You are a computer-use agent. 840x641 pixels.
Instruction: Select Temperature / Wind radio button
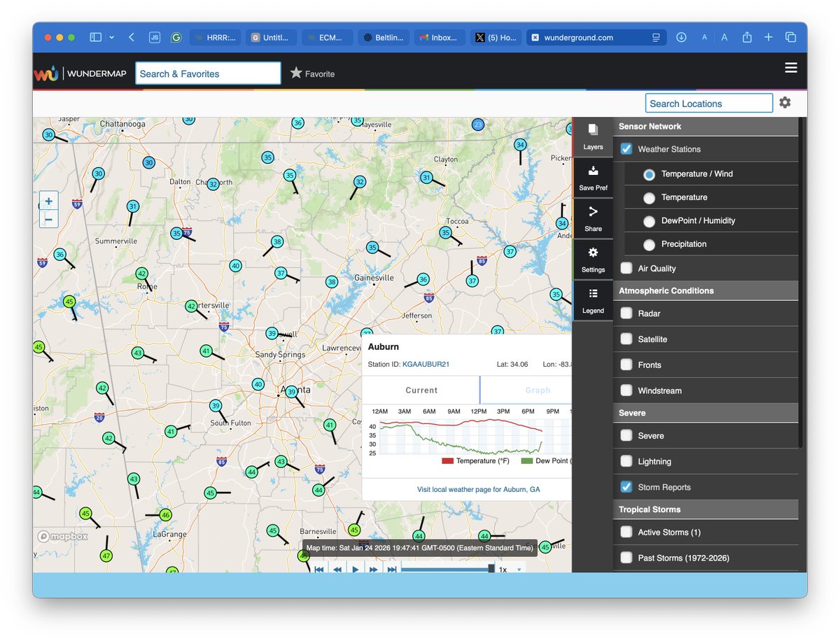pyautogui.click(x=649, y=174)
